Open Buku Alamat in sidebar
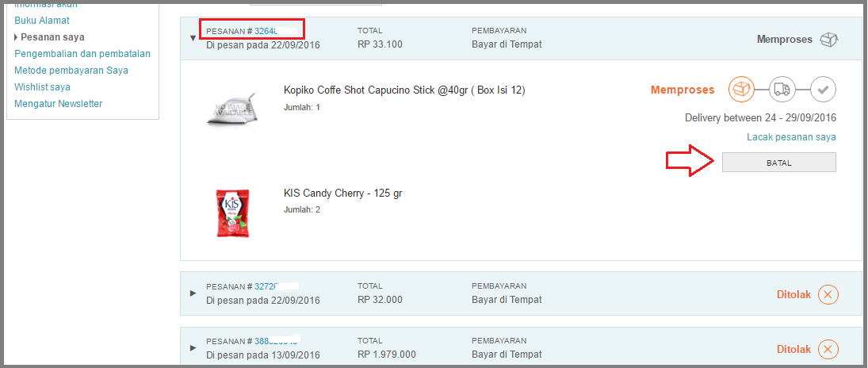The width and height of the screenshot is (868, 368). (x=42, y=21)
